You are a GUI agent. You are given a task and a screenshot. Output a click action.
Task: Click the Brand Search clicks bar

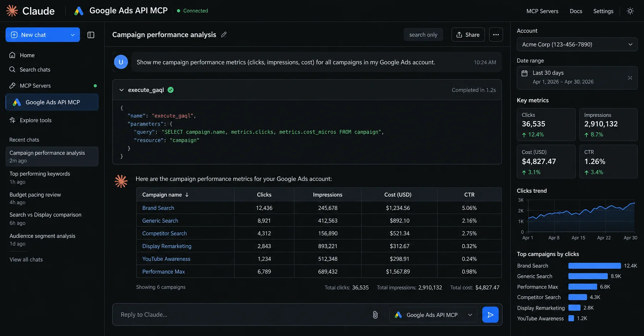pyautogui.click(x=595, y=266)
